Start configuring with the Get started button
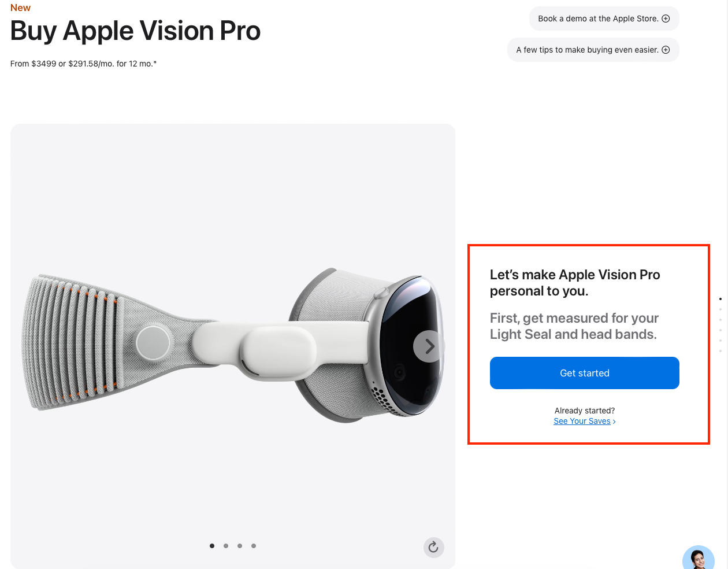 pos(584,373)
